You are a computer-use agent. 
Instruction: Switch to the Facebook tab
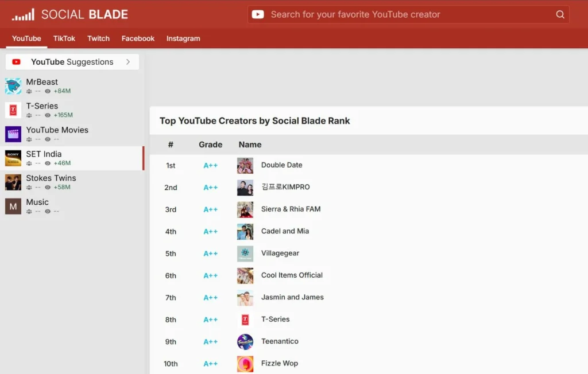click(x=138, y=38)
